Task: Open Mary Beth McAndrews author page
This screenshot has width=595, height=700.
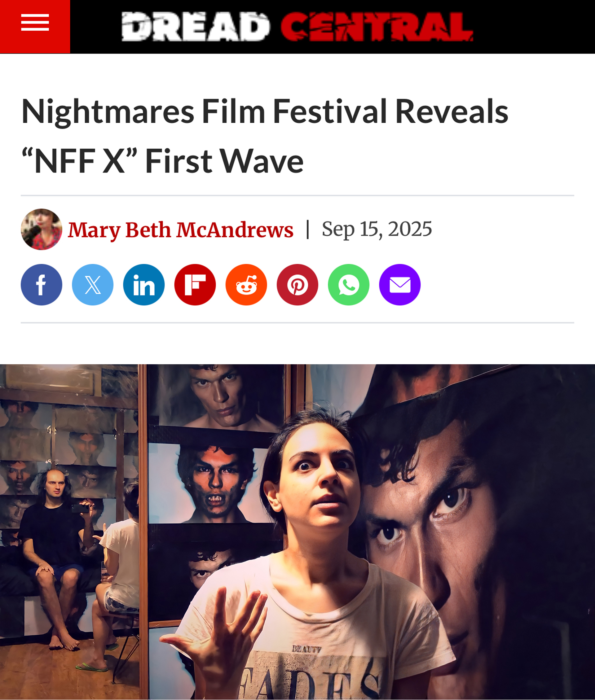Action: (180, 230)
